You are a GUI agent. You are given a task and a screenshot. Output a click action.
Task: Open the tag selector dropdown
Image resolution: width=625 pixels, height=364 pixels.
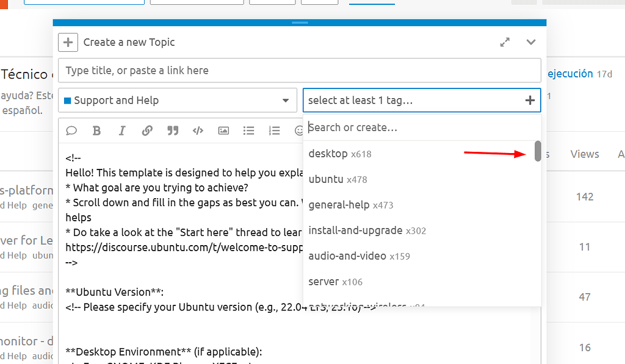(422, 100)
